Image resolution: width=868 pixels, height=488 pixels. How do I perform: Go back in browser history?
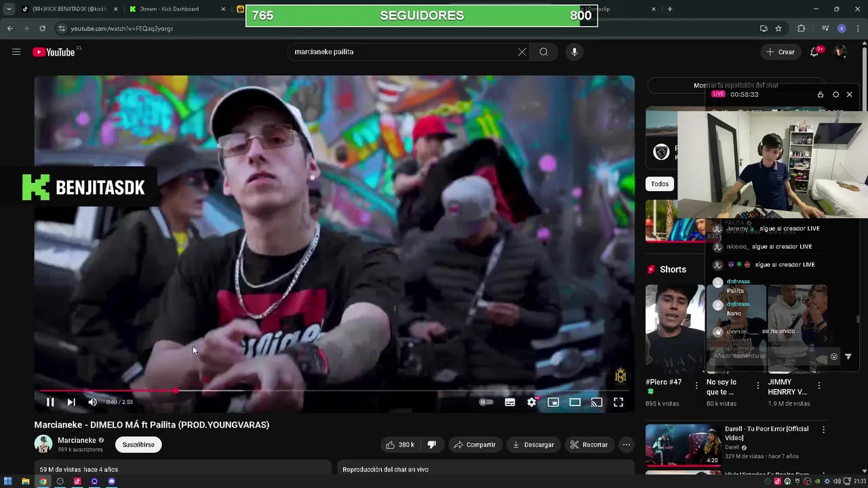pyautogui.click(x=9, y=28)
